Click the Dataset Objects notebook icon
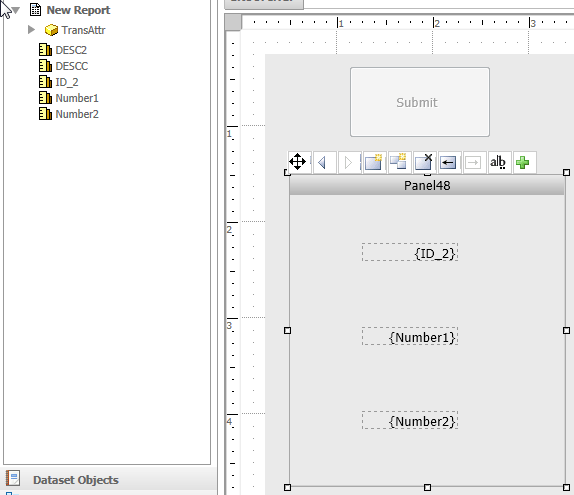This screenshot has width=574, height=495. point(13,478)
